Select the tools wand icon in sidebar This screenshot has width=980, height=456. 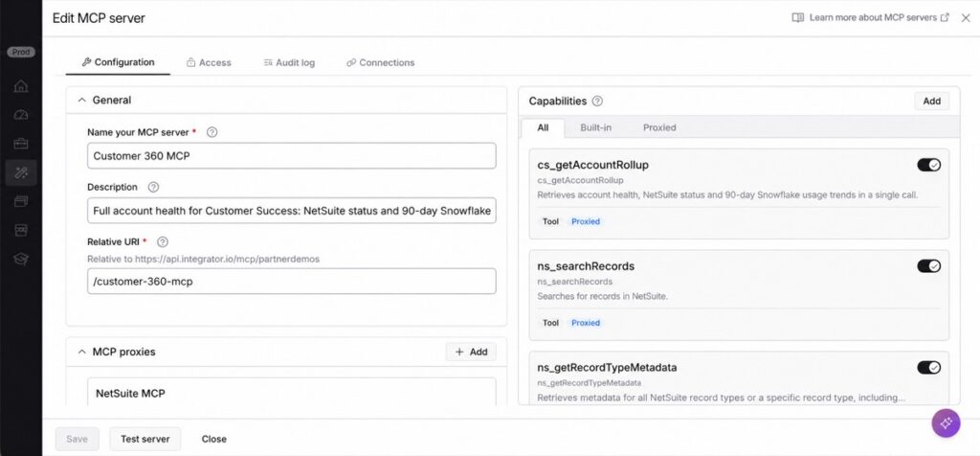click(x=21, y=172)
